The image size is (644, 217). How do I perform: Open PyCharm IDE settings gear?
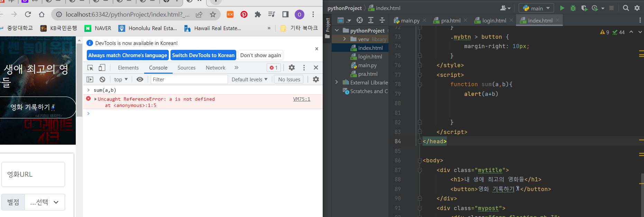tap(637, 8)
